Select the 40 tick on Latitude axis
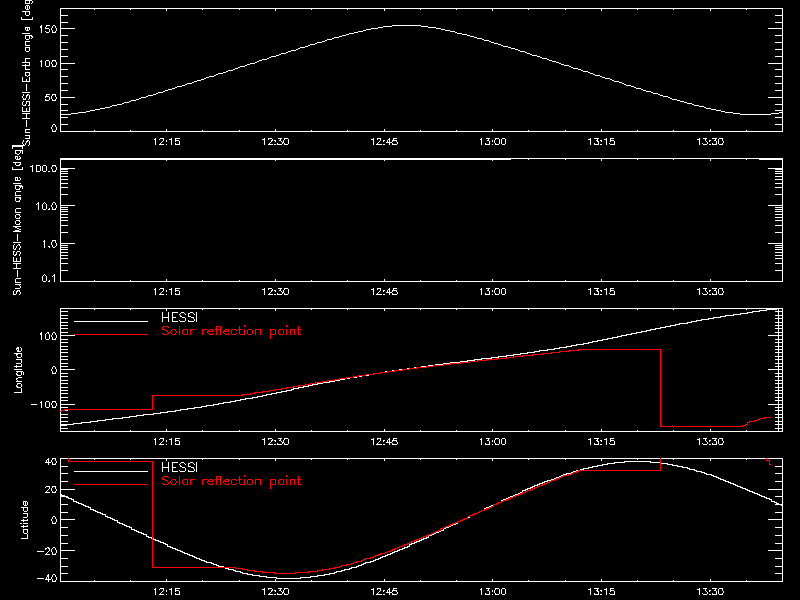 (x=51, y=462)
